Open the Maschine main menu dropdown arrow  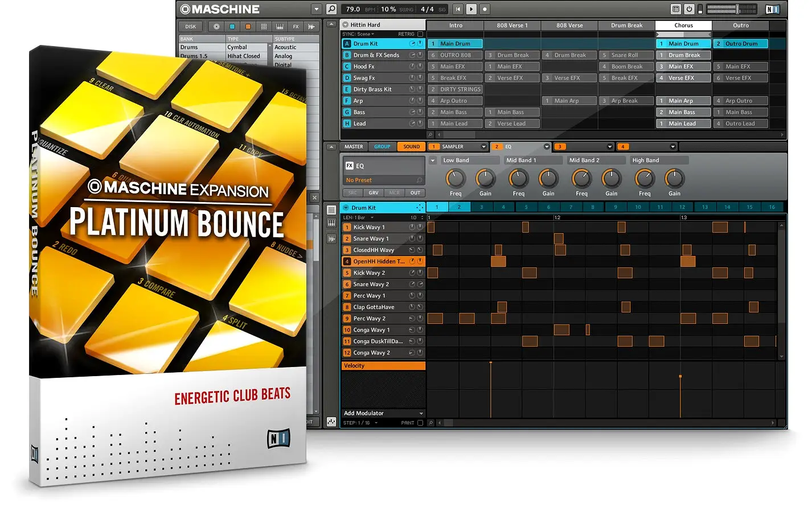[x=317, y=9]
